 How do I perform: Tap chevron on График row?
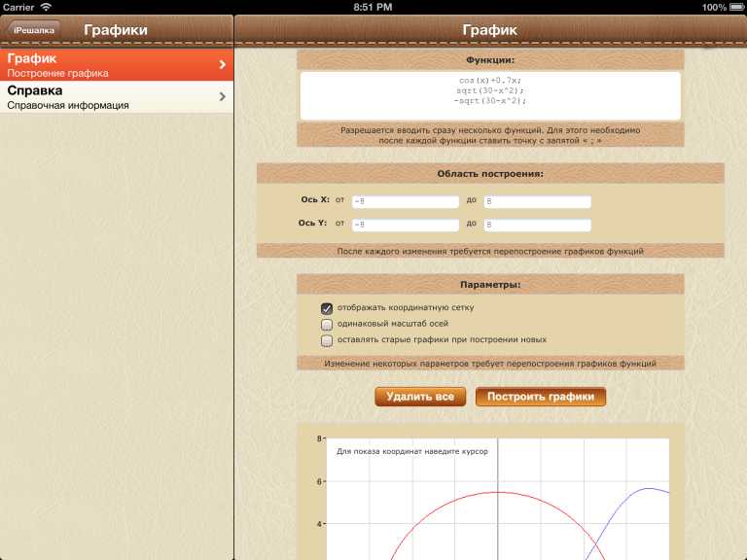click(223, 65)
